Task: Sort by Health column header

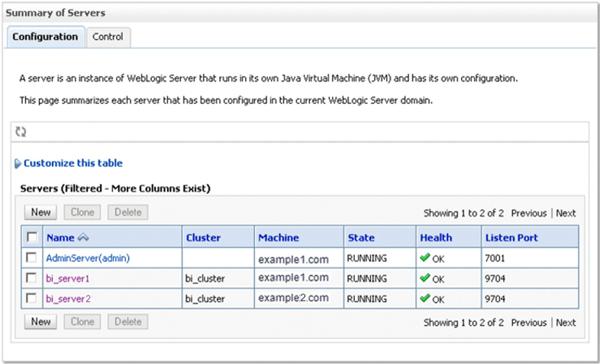Action: click(436, 237)
